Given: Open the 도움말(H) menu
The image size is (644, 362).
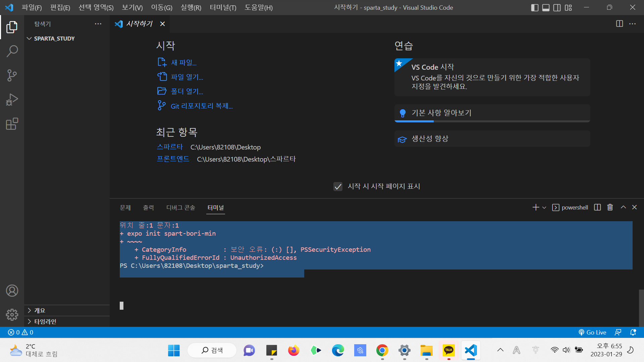Looking at the screenshot, I should [259, 7].
